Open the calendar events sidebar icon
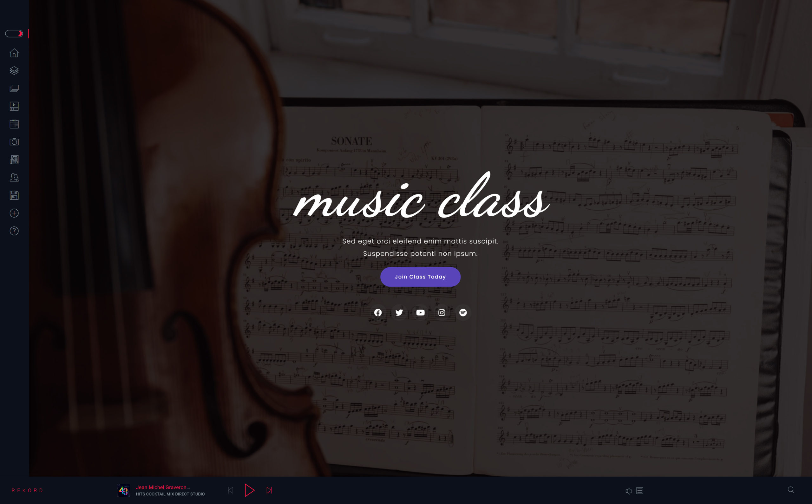The width and height of the screenshot is (812, 504). point(14,124)
